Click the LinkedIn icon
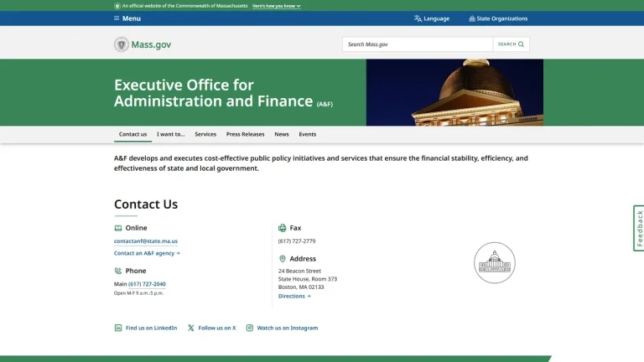 [x=118, y=328]
